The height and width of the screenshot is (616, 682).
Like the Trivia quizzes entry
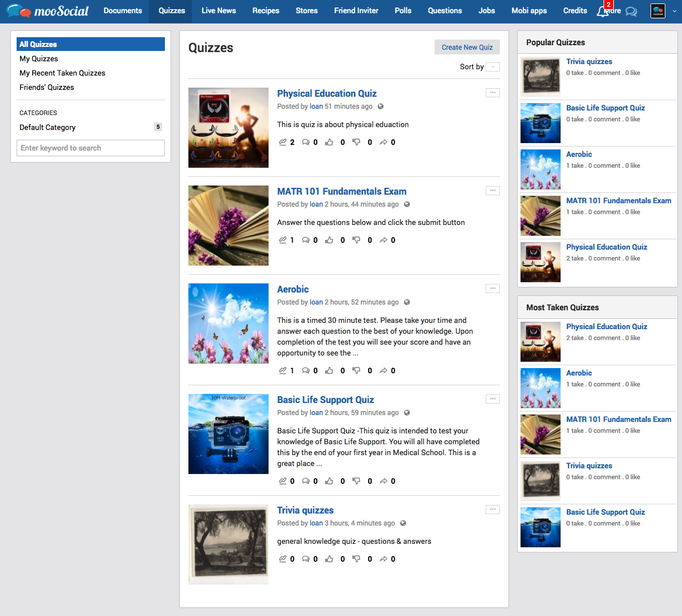[329, 559]
